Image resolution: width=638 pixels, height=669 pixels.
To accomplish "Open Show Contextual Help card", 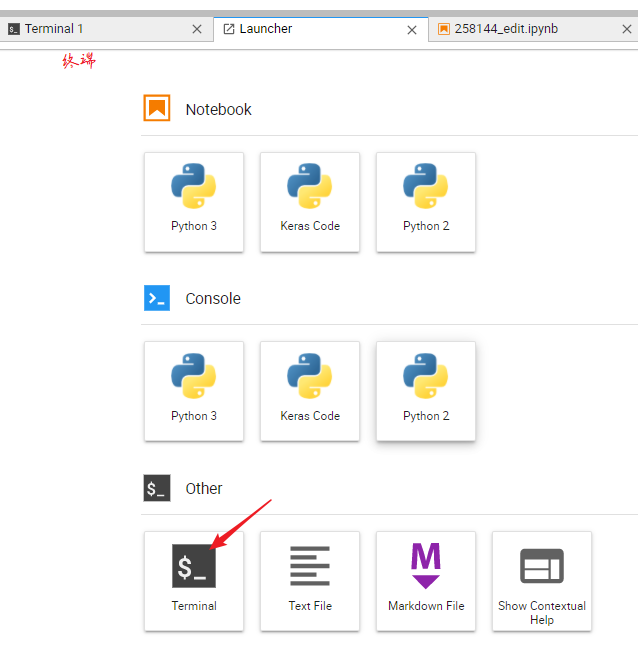I will (542, 581).
